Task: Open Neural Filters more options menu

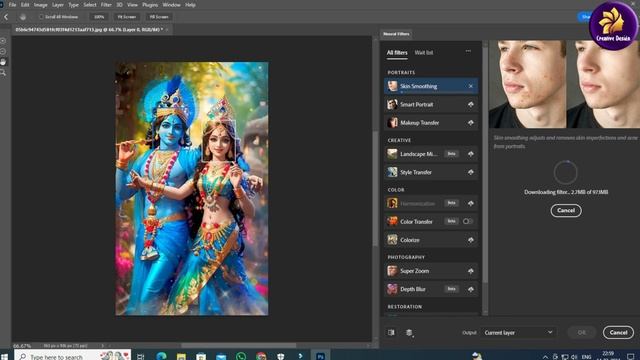Action: click(x=468, y=51)
